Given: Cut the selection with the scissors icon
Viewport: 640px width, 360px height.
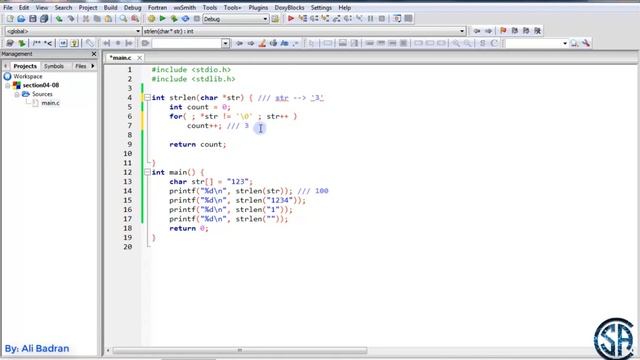Looking at the screenshot, I should tap(86, 19).
